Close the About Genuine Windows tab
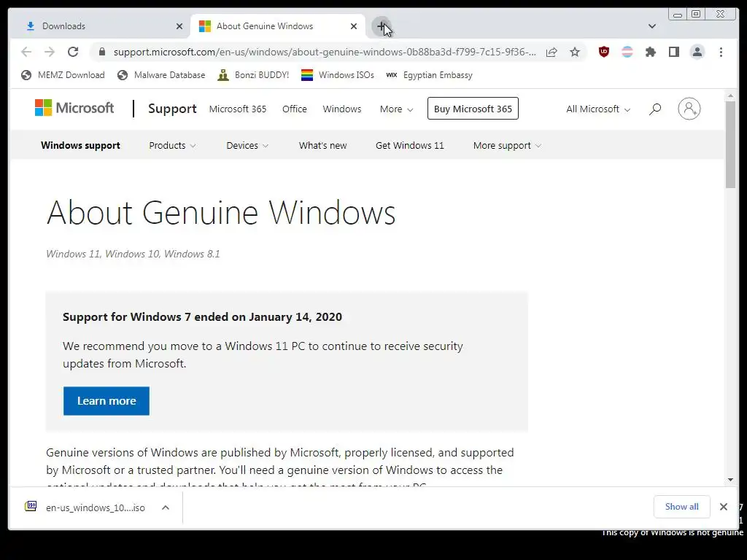 click(x=354, y=26)
